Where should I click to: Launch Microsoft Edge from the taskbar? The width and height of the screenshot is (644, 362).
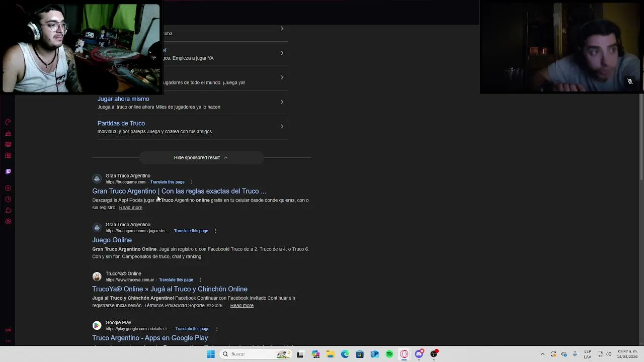(345, 354)
